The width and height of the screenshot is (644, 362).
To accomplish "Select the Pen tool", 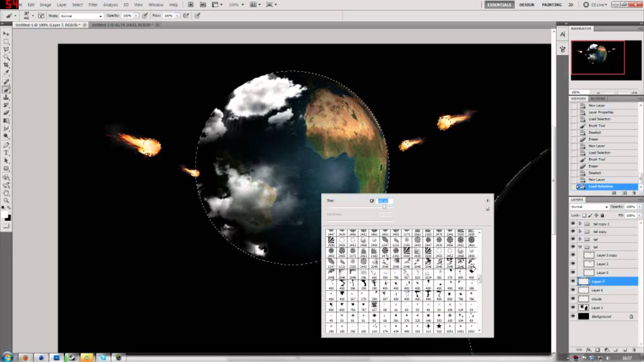I will pos(7,145).
